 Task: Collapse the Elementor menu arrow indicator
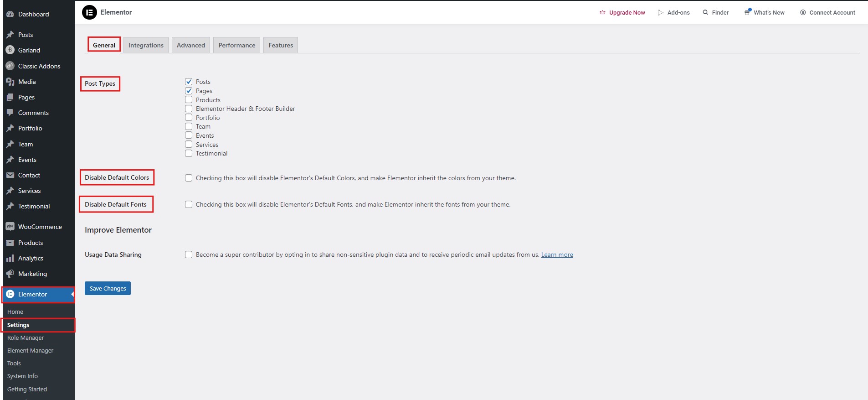tap(72, 294)
